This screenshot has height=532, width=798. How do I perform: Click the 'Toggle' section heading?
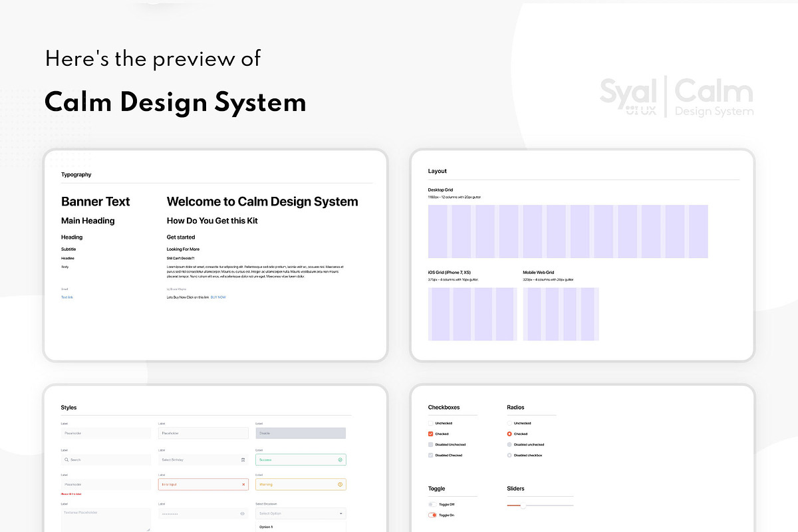point(437,488)
